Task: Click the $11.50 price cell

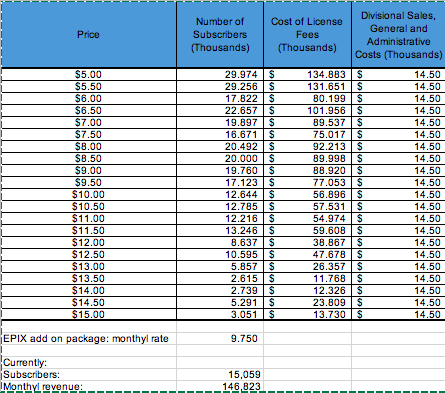Action: click(89, 231)
